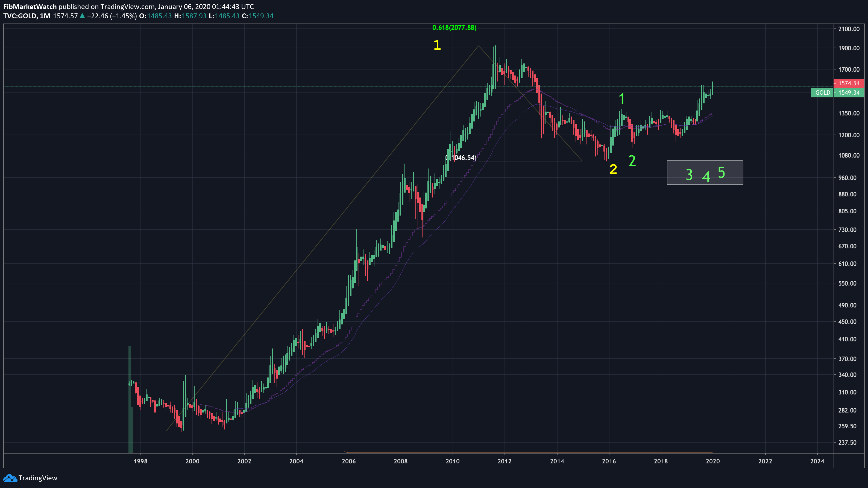Screen dimensions: 868x488
Task: Select the green wave label 5
Action: pos(722,173)
